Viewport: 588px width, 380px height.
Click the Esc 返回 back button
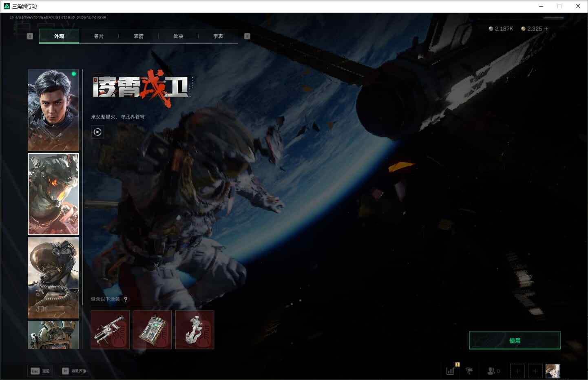40,371
